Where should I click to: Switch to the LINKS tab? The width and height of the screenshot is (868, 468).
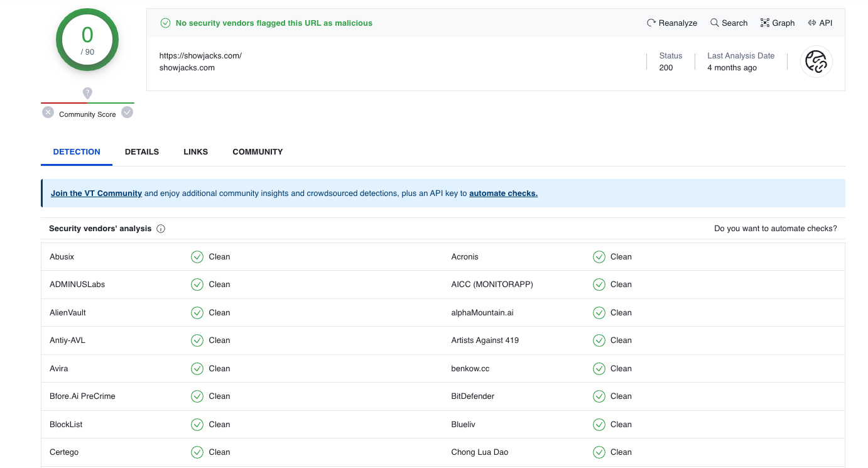click(x=196, y=151)
